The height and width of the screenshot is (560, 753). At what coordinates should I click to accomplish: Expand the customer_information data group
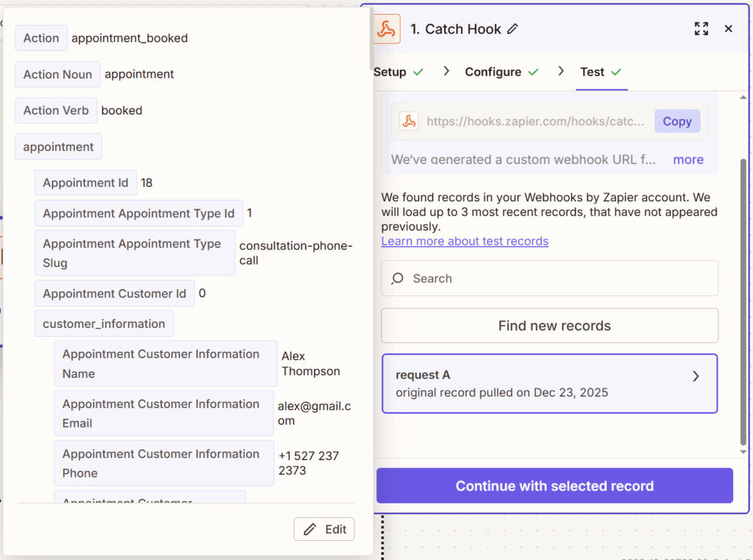point(104,323)
